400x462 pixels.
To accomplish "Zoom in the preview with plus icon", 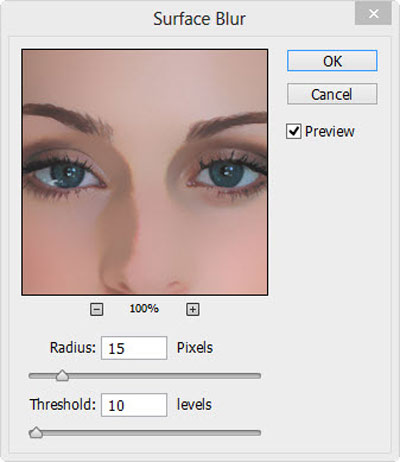I will pyautogui.click(x=192, y=309).
